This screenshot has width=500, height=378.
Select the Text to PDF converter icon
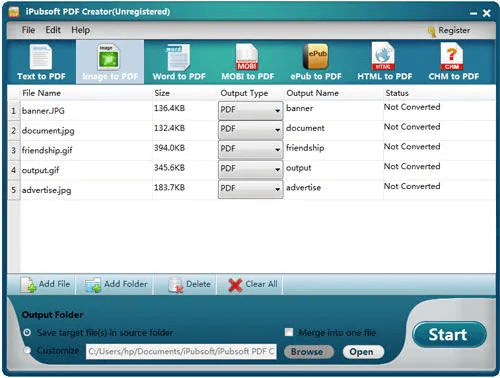(x=41, y=62)
